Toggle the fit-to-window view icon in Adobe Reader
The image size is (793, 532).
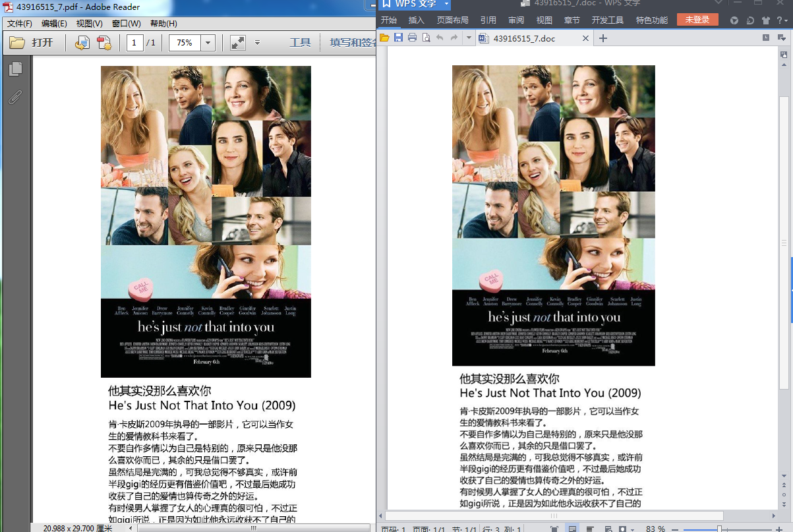237,43
